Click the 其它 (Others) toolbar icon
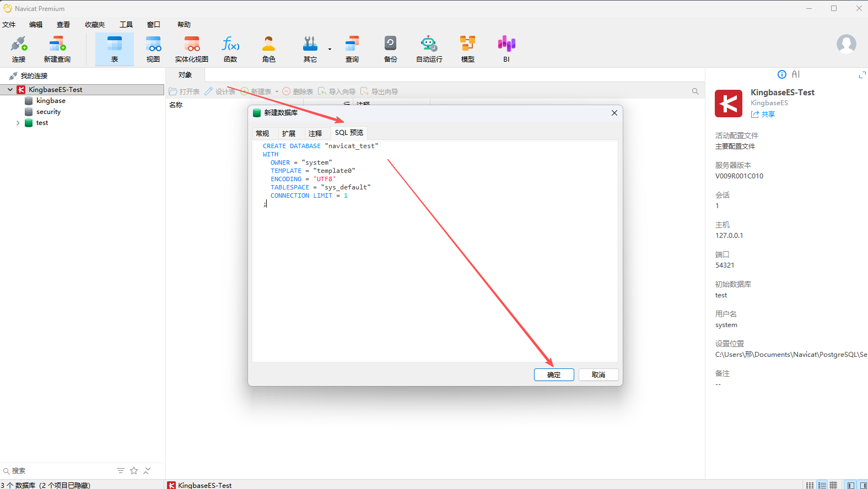This screenshot has height=489, width=868. (x=310, y=49)
